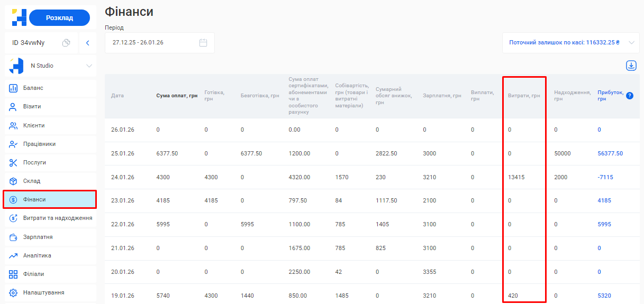Click the Налаштування gear icon

point(14,292)
